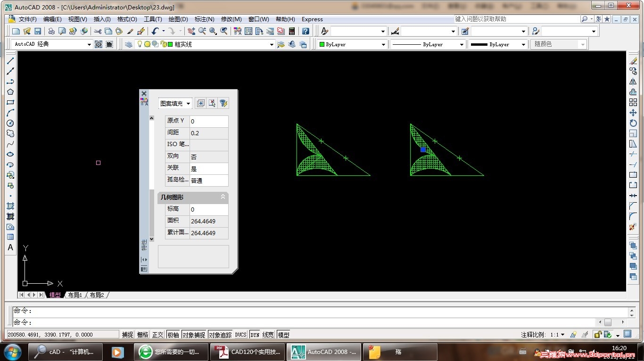
Task: Open the 修改(M) menu
Action: click(231, 19)
